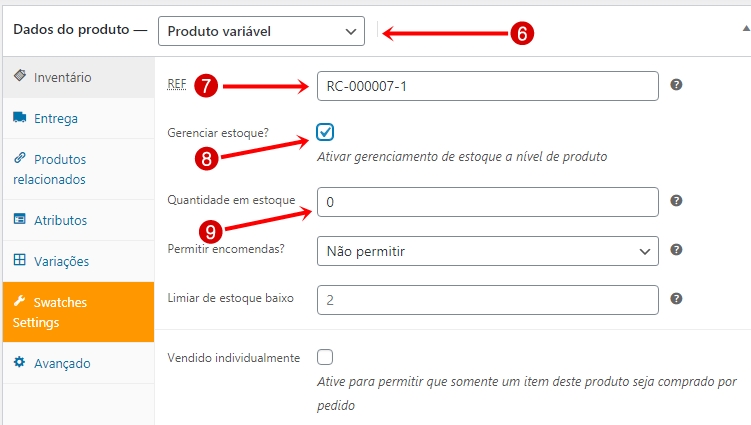The width and height of the screenshot is (751, 425).
Task: Switch to the Atributos tab
Action: coord(60,220)
